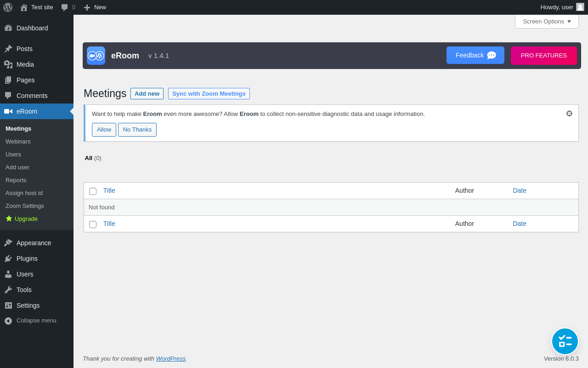
Task: Click the green Upgrade star icon
Action: (x=9, y=218)
